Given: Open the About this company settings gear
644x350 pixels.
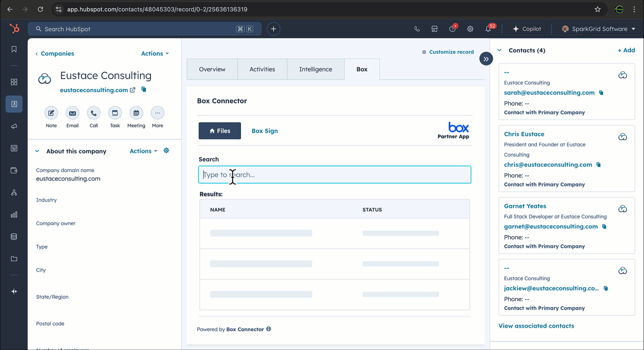Looking at the screenshot, I should click(x=166, y=151).
